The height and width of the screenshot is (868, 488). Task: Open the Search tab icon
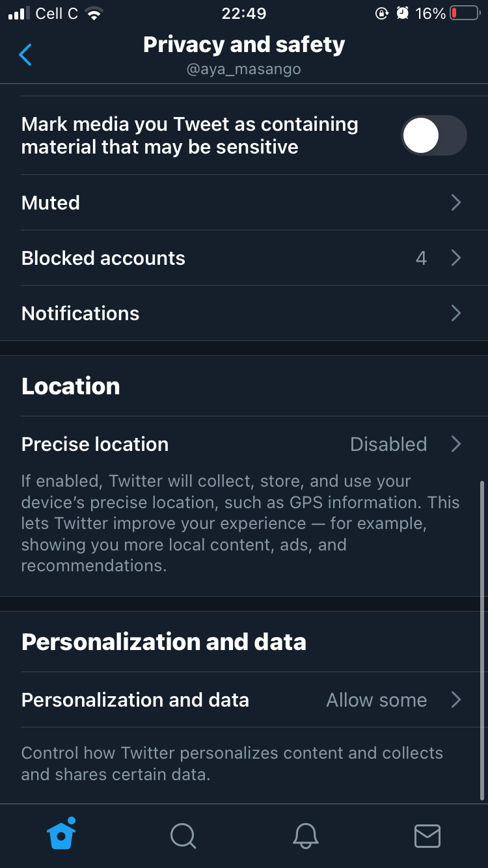(183, 835)
